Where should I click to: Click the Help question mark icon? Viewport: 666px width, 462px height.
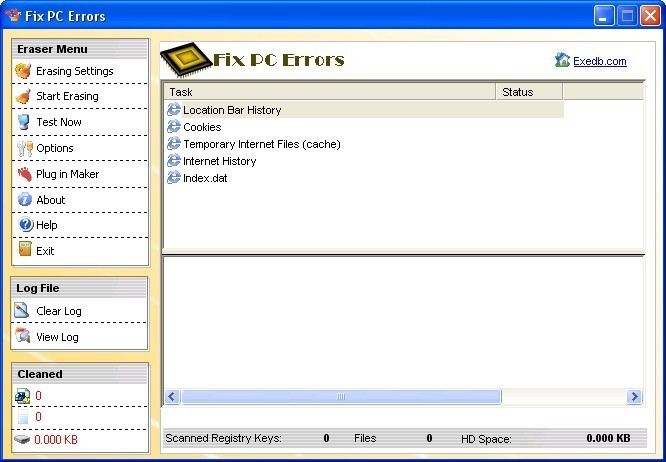click(x=25, y=225)
